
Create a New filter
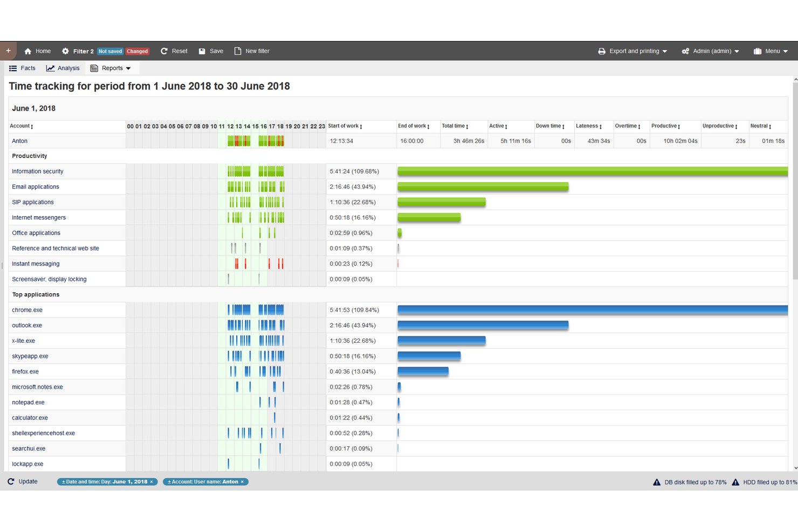coord(252,51)
